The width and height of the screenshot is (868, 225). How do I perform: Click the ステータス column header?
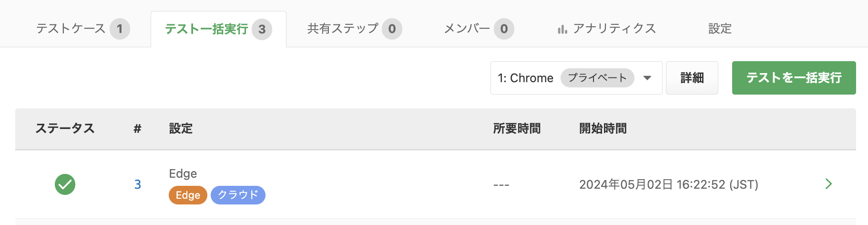pos(65,129)
